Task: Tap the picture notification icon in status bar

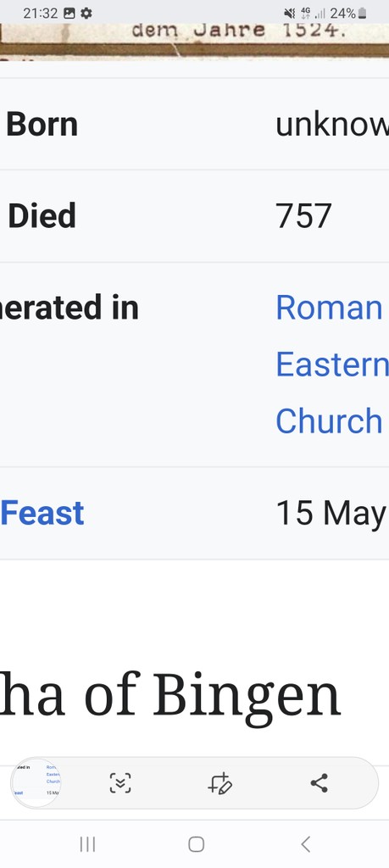Action: click(69, 13)
